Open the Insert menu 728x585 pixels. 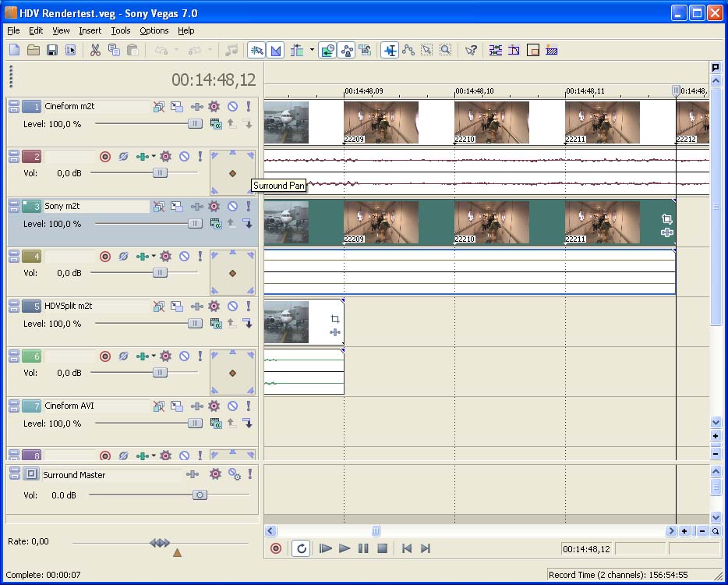click(90, 30)
